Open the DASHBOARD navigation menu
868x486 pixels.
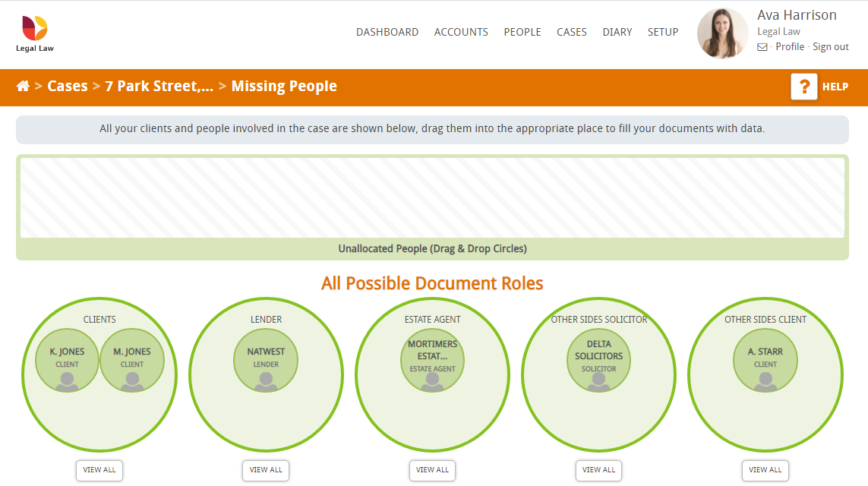pyautogui.click(x=387, y=32)
